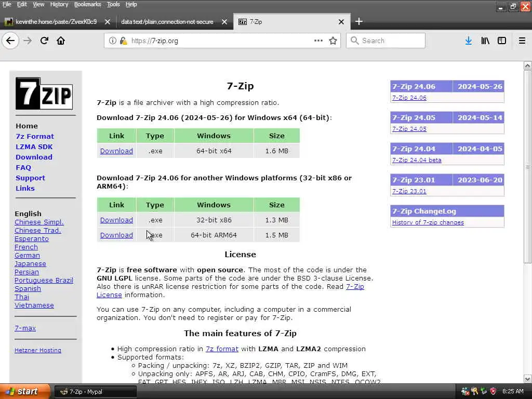Image resolution: width=532 pixels, height=399 pixels.
Task: Download the 64-bit x64 exe
Action: point(116,151)
